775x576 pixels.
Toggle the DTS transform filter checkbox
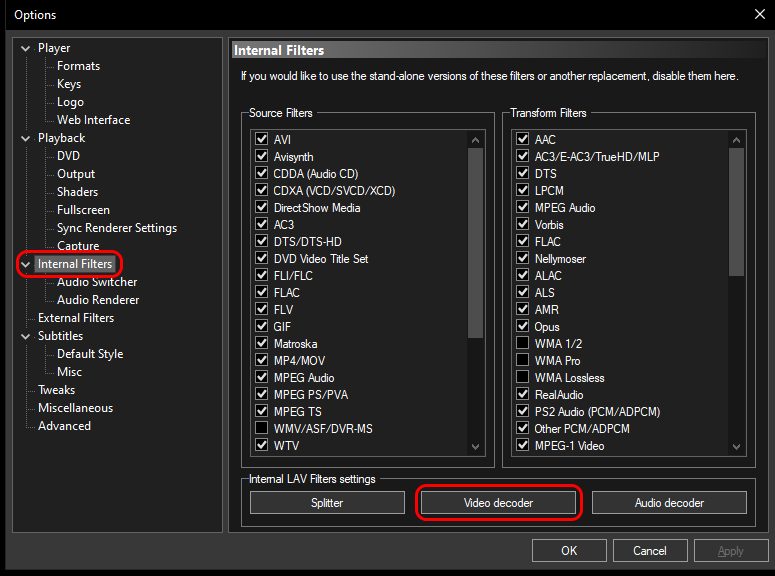[x=522, y=173]
